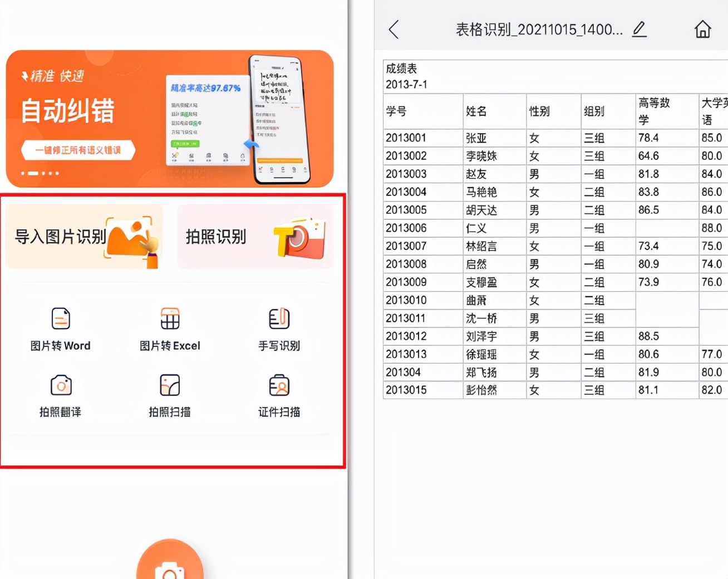Tap the 手写识别 handwriting recognition icon
This screenshot has width=728, height=579.
279,318
